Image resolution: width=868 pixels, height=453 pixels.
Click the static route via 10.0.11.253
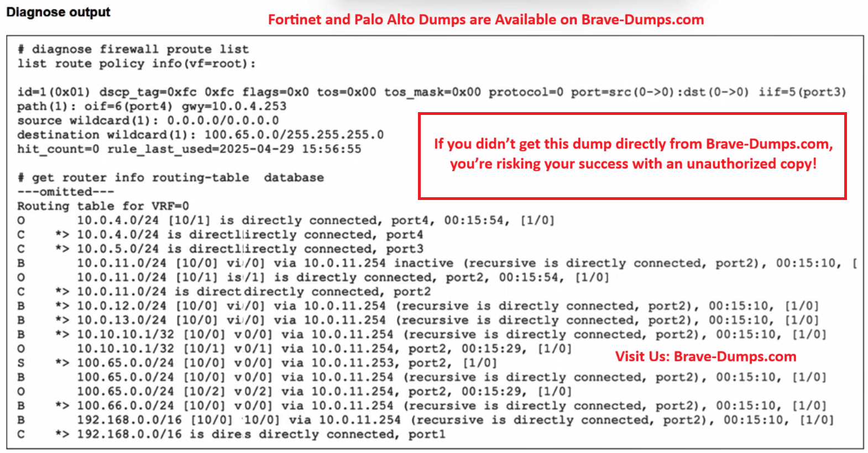286,364
